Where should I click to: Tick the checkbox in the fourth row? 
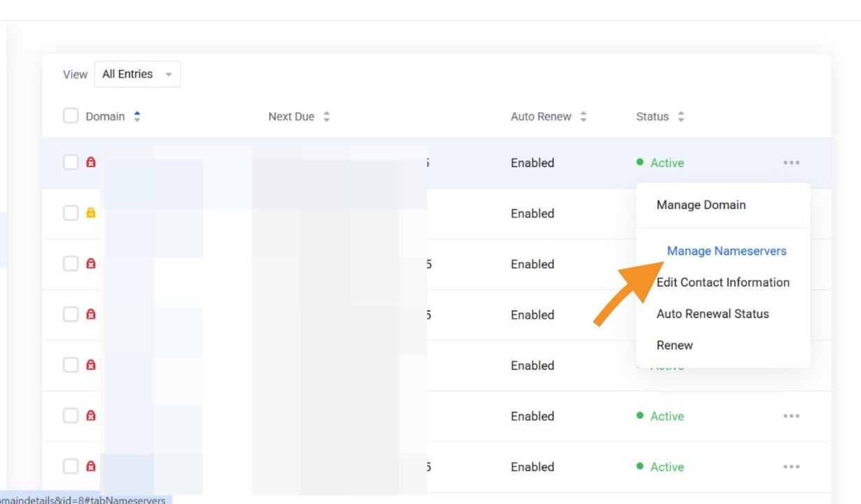point(71,315)
